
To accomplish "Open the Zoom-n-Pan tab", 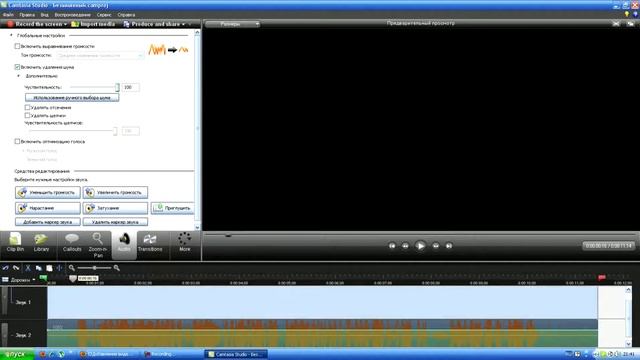I will 98,245.
